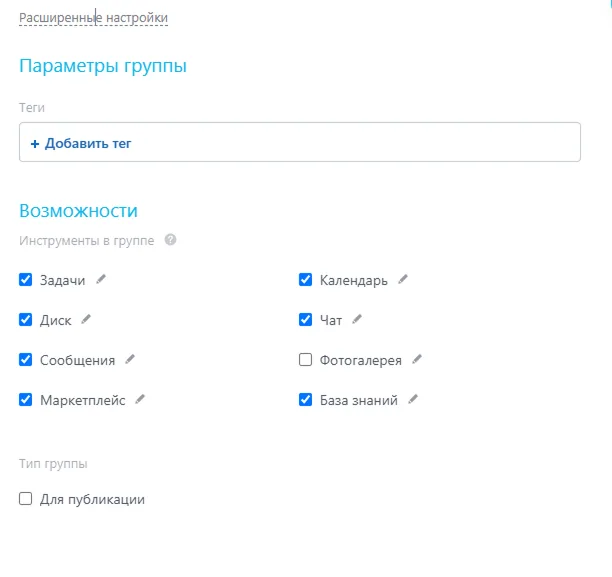Disable the Сообщения tool checkbox
Screen dimensions: 612x577
coord(25,360)
